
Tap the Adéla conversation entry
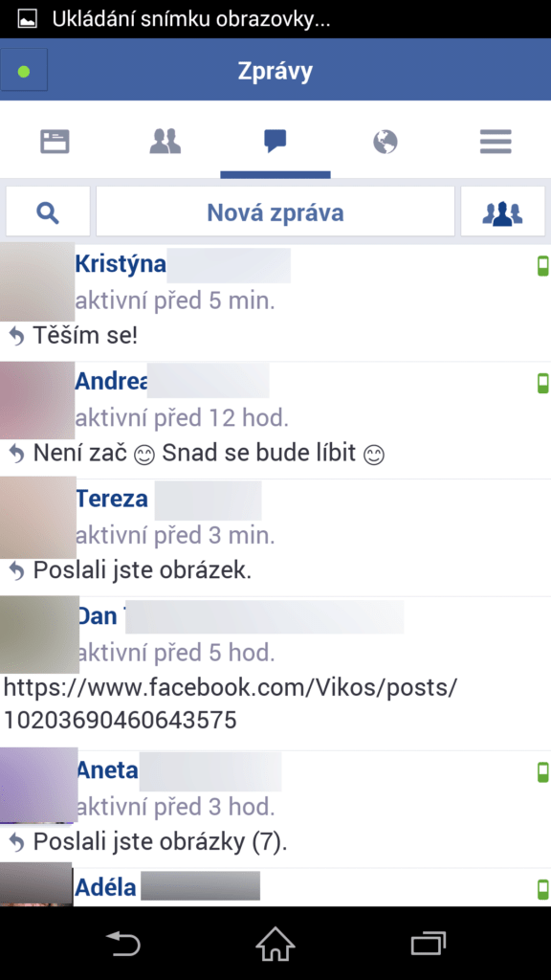click(x=275, y=887)
